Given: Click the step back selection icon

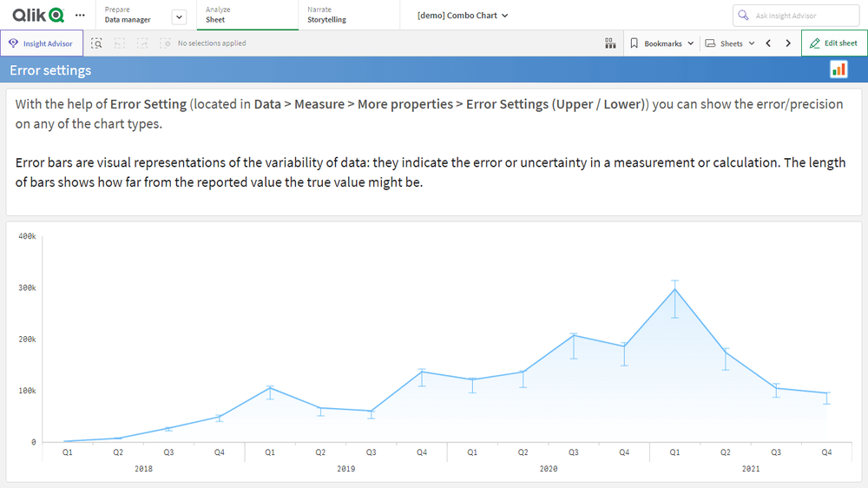Looking at the screenshot, I should point(120,43).
